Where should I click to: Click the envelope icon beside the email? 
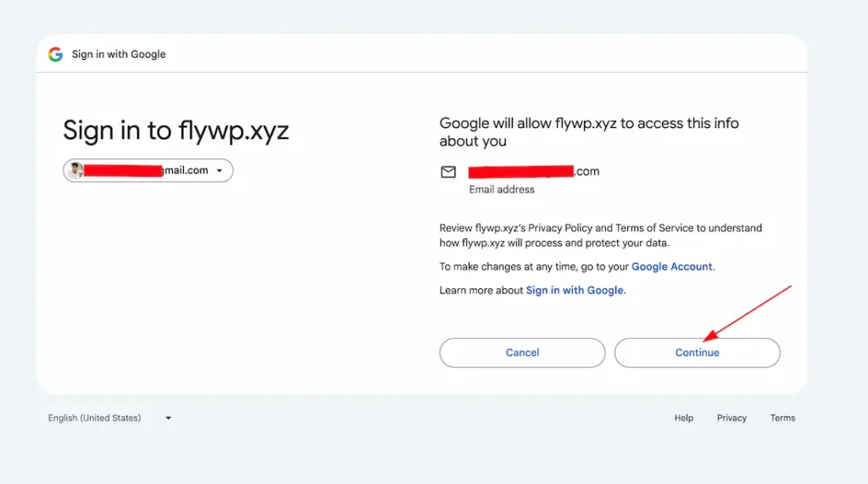coord(448,172)
